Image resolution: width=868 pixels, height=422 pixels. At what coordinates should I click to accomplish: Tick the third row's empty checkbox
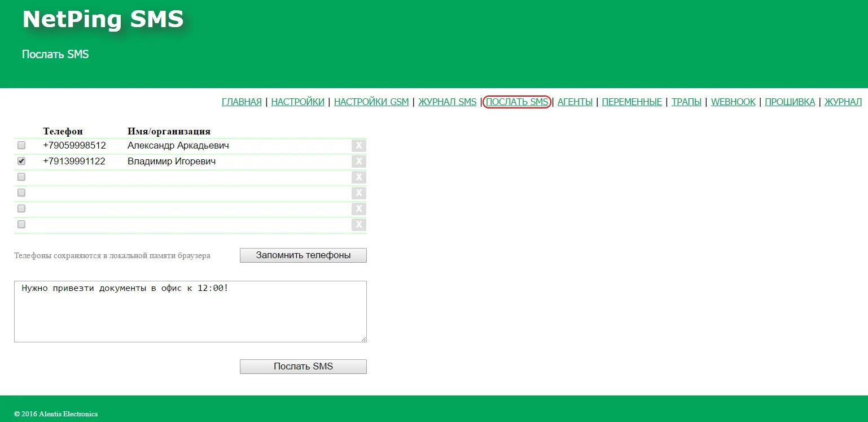[21, 177]
